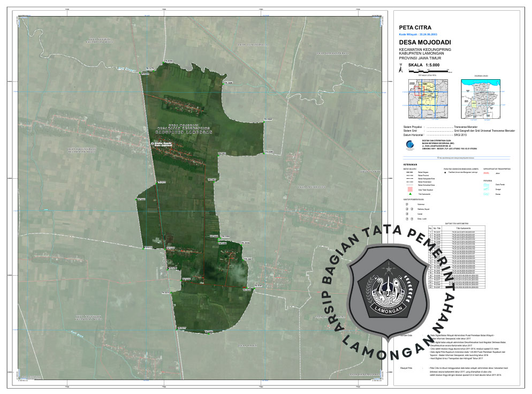The height and width of the screenshot is (394, 532).
Task: Click the DESA MOJODADI title
Action: pos(425,42)
